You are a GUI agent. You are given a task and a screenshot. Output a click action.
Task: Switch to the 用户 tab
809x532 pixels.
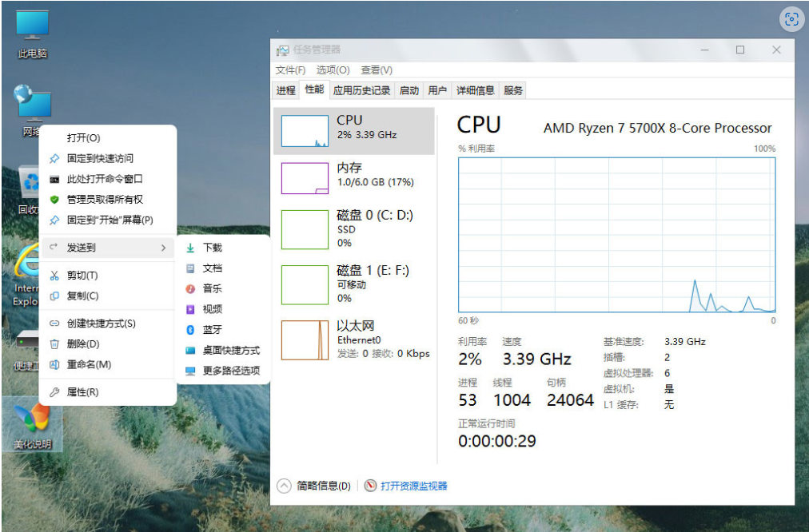[x=437, y=91]
